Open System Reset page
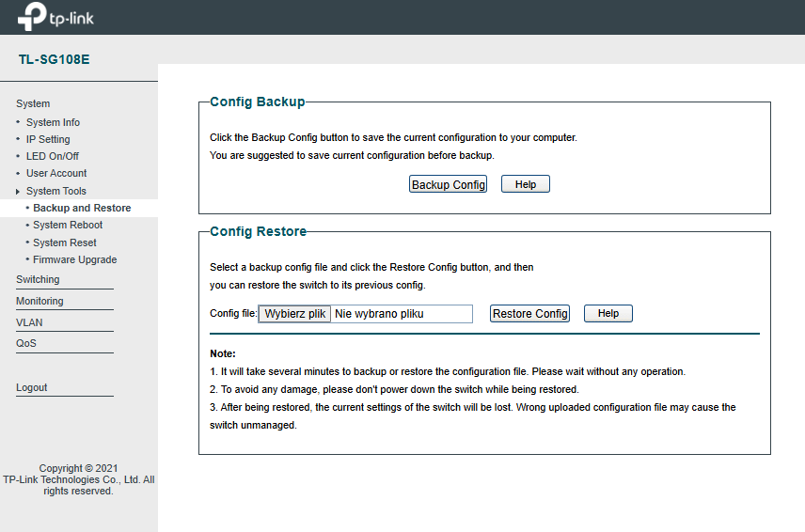The height and width of the screenshot is (532, 805). [x=65, y=243]
